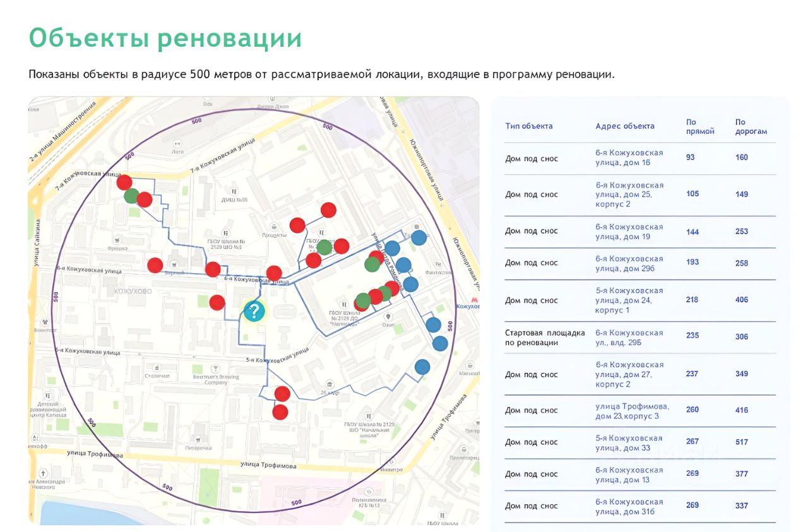This screenshot has height=532, width=808.
Task: Click the КОЖУХОВО district label on the map
Action: (133, 292)
